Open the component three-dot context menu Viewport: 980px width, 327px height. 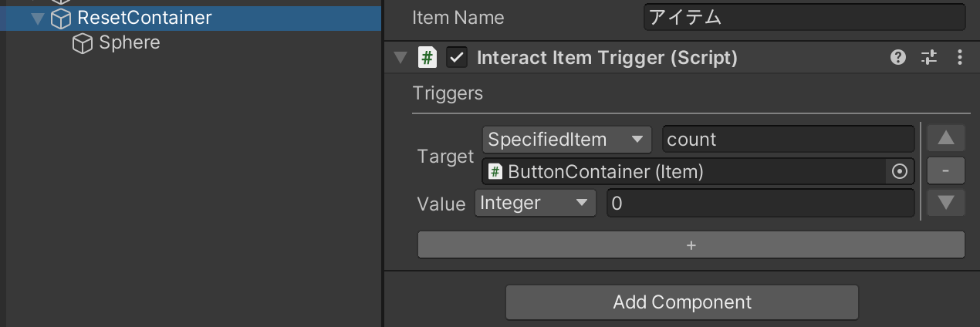960,57
